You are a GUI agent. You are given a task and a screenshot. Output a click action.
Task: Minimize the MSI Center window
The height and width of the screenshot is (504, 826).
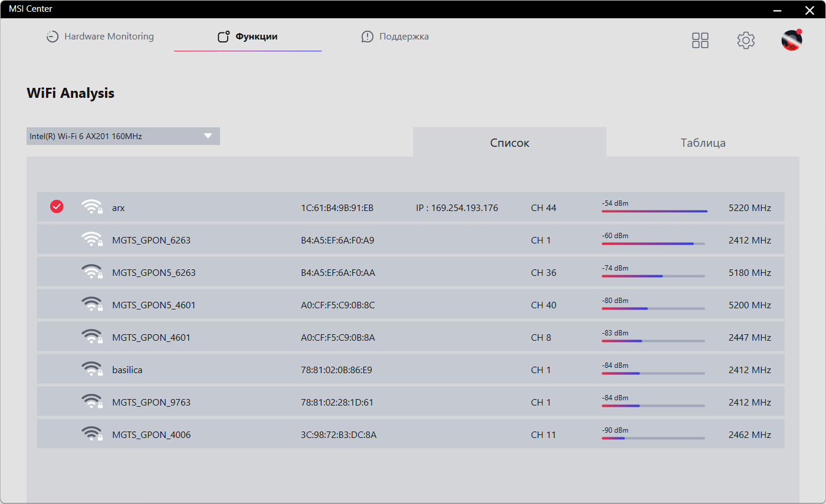tap(778, 10)
